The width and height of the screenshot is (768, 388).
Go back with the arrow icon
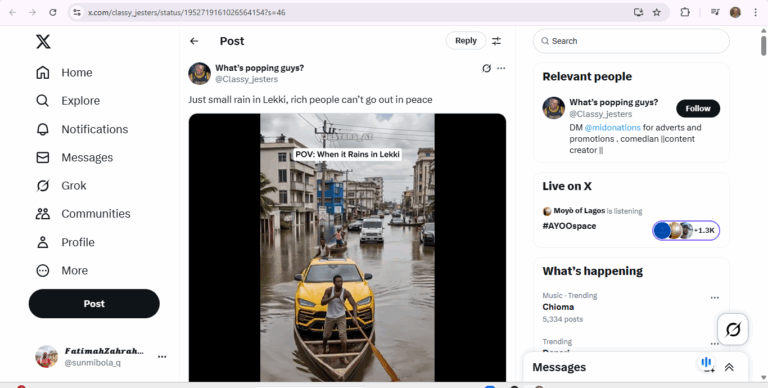click(194, 41)
